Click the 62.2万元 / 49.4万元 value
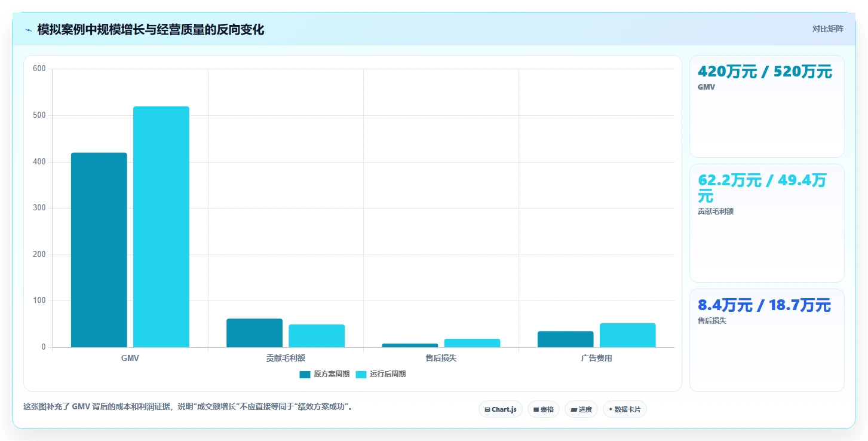This screenshot has width=868, height=441. (762, 188)
